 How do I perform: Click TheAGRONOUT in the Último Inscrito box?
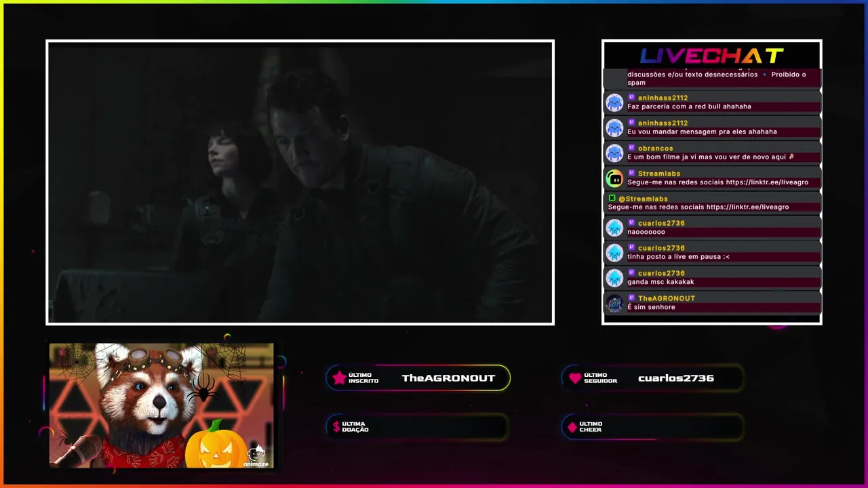(x=448, y=378)
